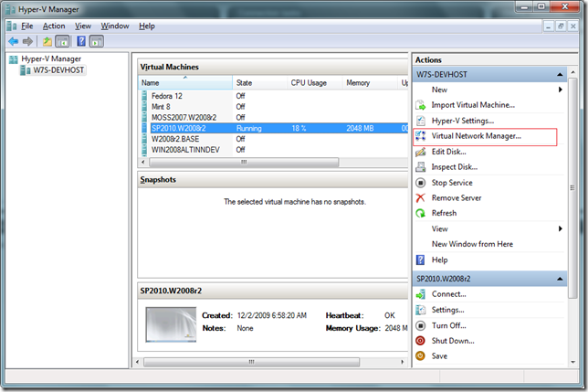Open the View menu in menu bar
Image resolution: width=588 pixels, height=392 pixels.
[x=83, y=26]
